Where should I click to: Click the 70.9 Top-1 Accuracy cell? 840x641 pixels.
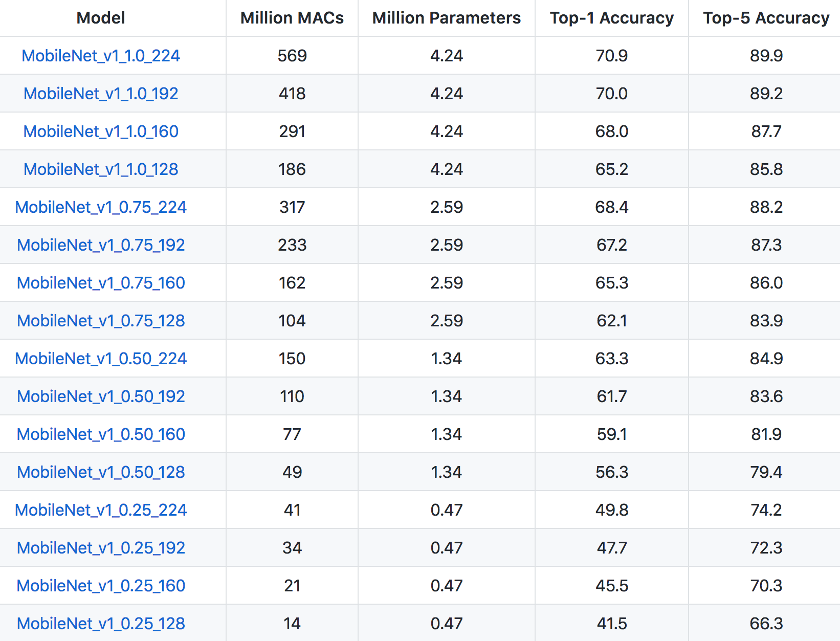coord(612,56)
